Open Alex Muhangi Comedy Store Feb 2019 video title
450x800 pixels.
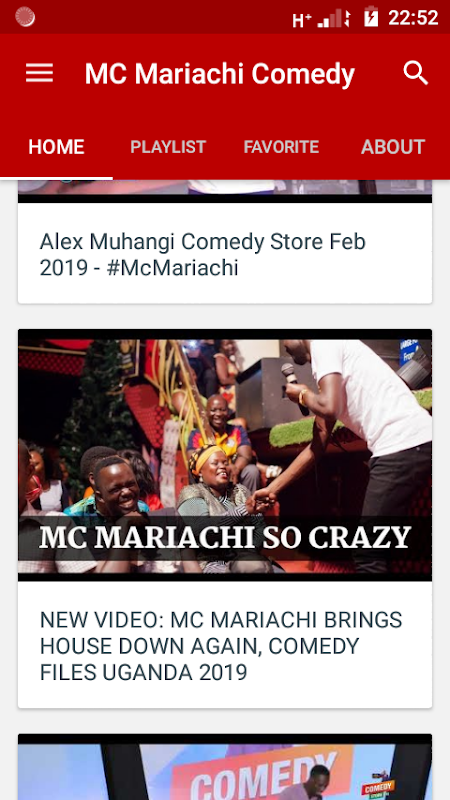pyautogui.click(x=203, y=255)
